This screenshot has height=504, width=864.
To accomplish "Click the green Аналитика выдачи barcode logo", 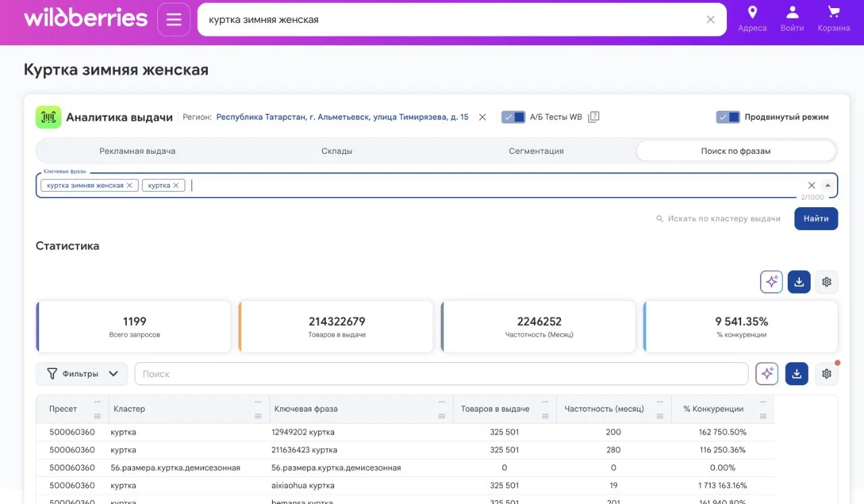I will 49,117.
